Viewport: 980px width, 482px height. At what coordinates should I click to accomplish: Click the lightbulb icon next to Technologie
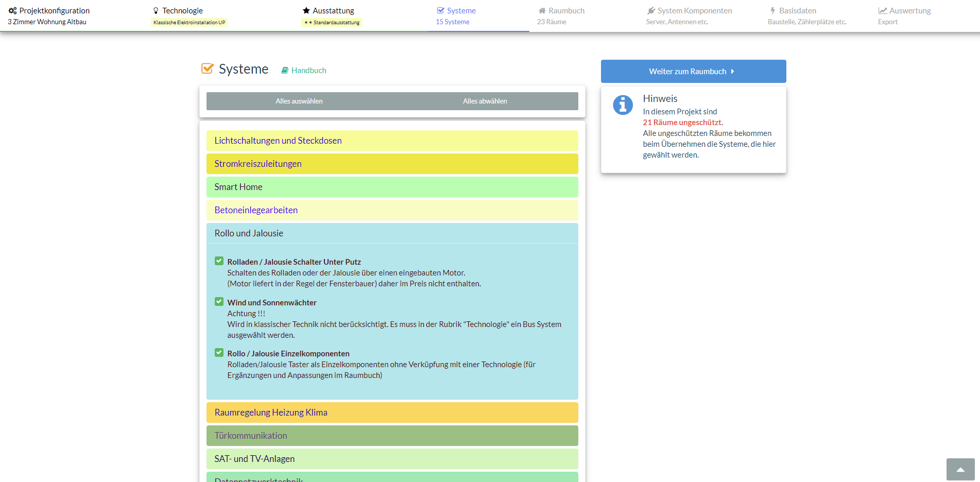coord(156,11)
